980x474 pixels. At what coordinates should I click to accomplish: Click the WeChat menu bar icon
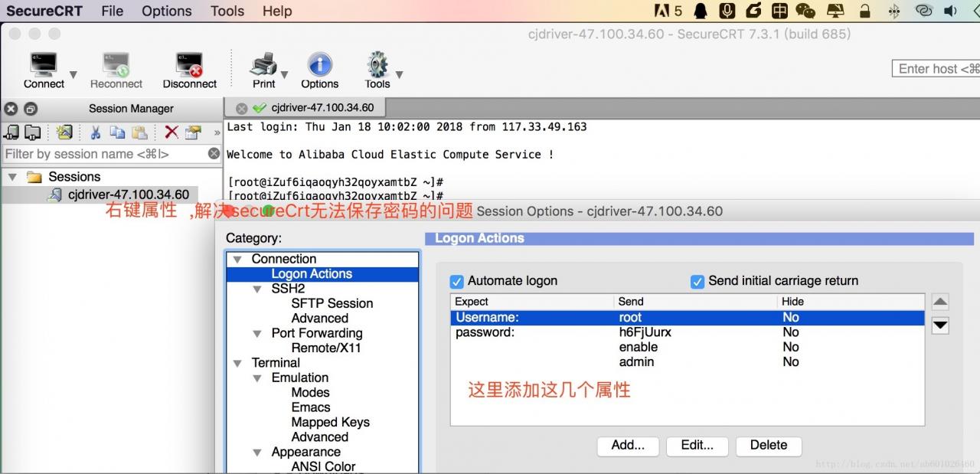coord(805,11)
